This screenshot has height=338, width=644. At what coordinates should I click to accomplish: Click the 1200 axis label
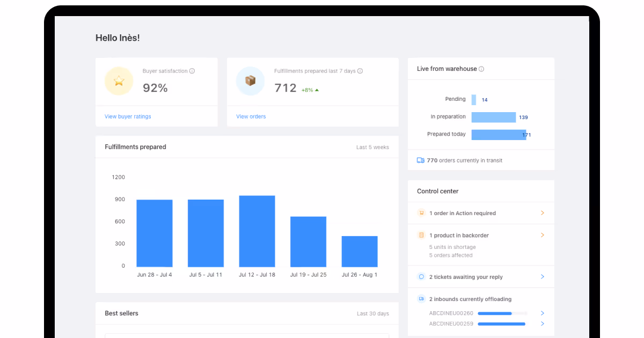[x=118, y=177]
